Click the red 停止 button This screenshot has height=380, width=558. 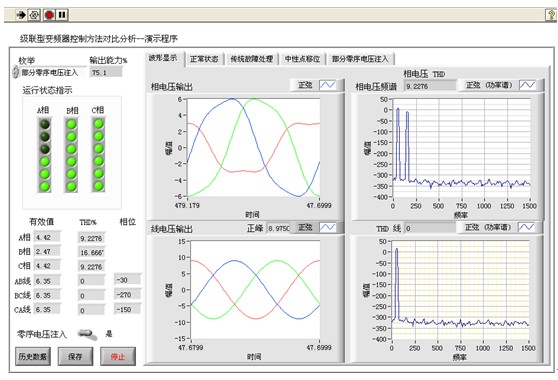click(117, 356)
